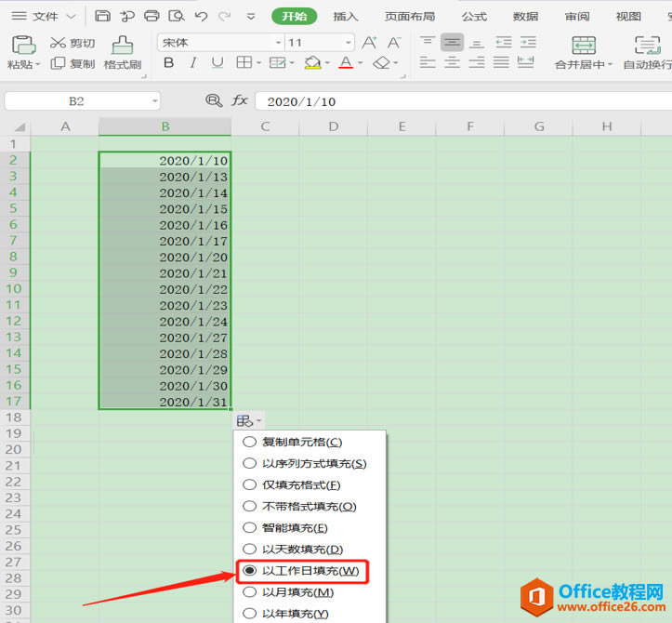Click the Cut (剪切) scissors button
Image resolution: width=672 pixels, height=623 pixels.
pyautogui.click(x=72, y=43)
